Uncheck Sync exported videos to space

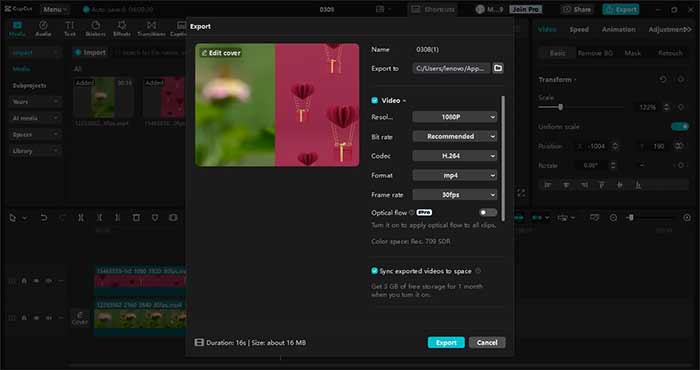[375, 271]
